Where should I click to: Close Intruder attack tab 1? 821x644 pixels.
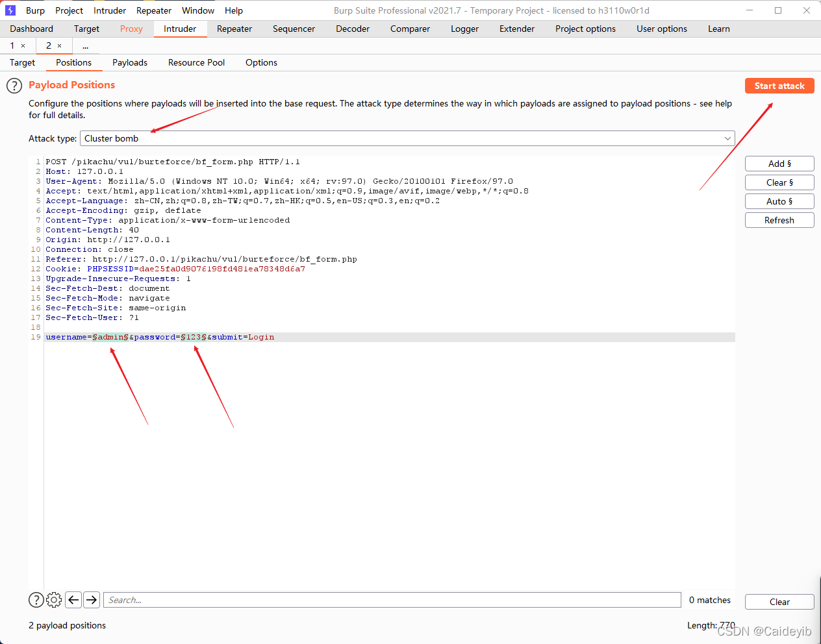click(23, 45)
